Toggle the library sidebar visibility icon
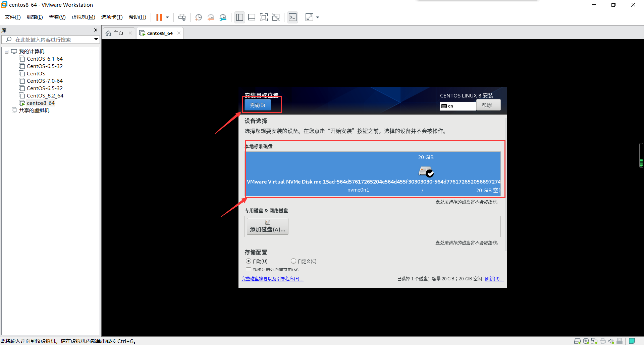Image resolution: width=644 pixels, height=345 pixels. coord(239,17)
